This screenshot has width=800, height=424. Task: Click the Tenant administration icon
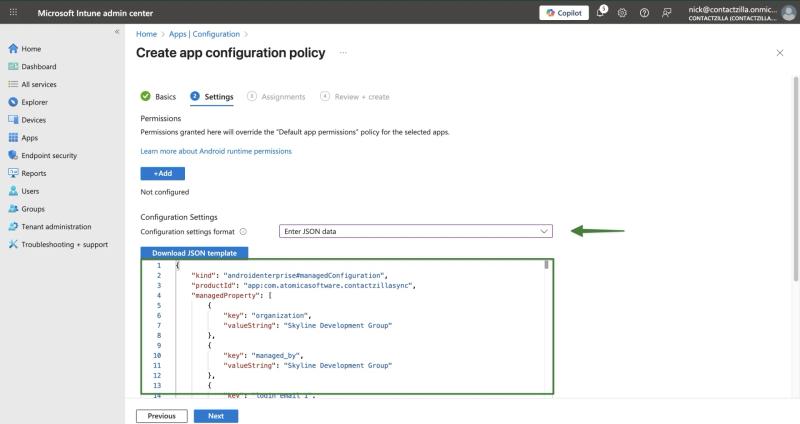click(13, 227)
